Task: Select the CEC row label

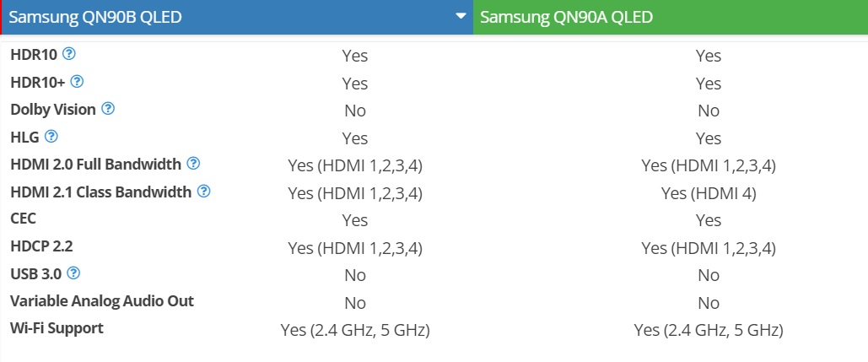Action: (x=24, y=219)
